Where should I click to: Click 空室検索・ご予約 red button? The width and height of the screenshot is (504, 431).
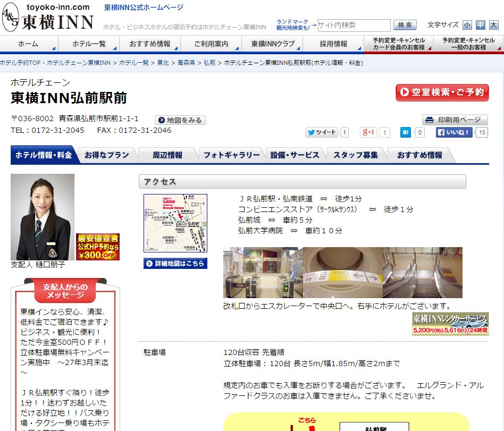442,92
